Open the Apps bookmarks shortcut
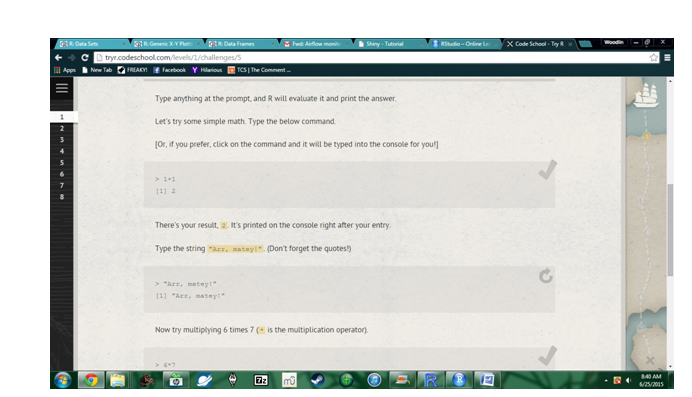This screenshot has height=397, width=692. (65, 70)
